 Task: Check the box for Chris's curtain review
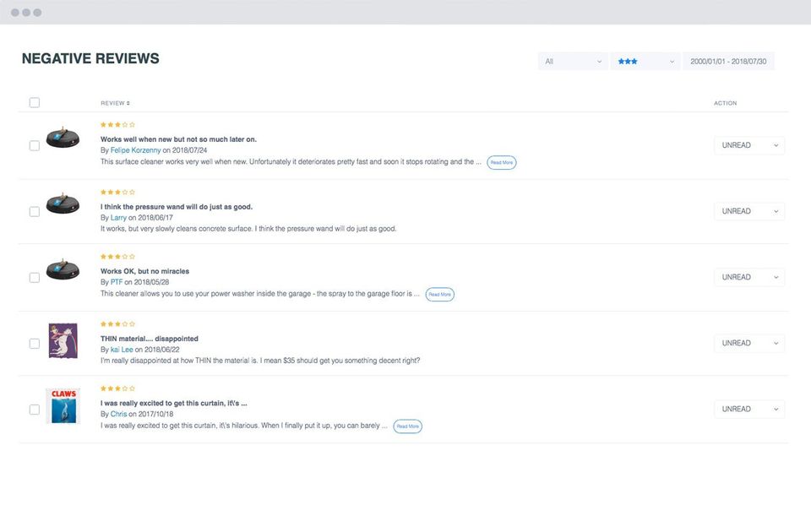(x=35, y=410)
